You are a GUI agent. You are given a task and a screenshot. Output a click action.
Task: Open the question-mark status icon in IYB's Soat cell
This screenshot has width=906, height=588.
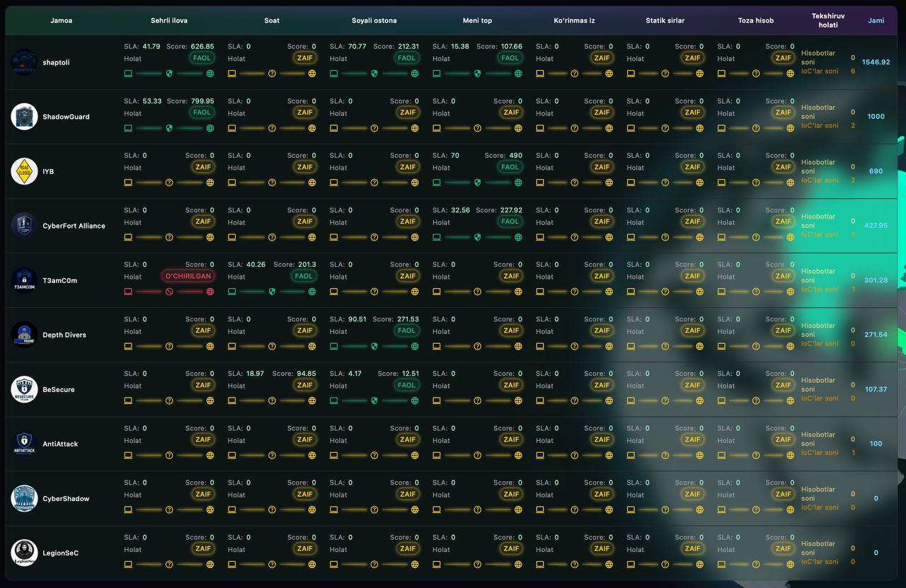pos(272,182)
